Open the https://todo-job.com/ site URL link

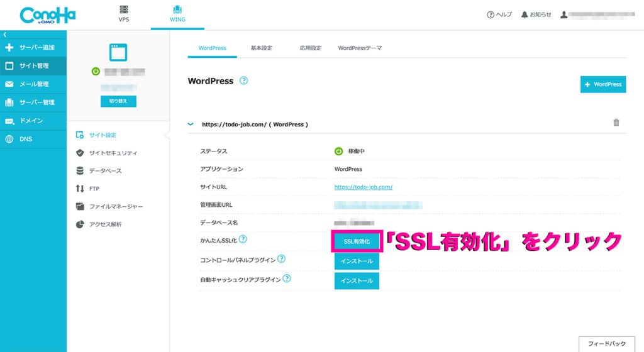click(364, 187)
